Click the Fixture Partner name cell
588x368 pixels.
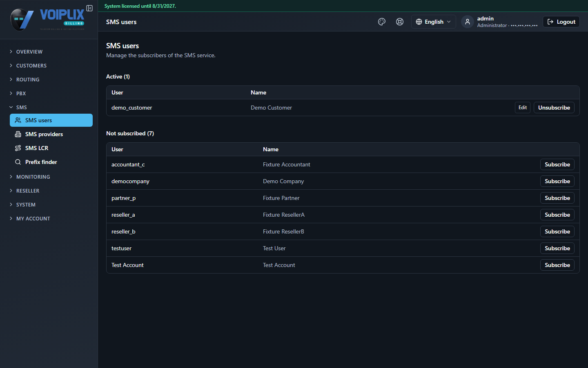tap(281, 198)
